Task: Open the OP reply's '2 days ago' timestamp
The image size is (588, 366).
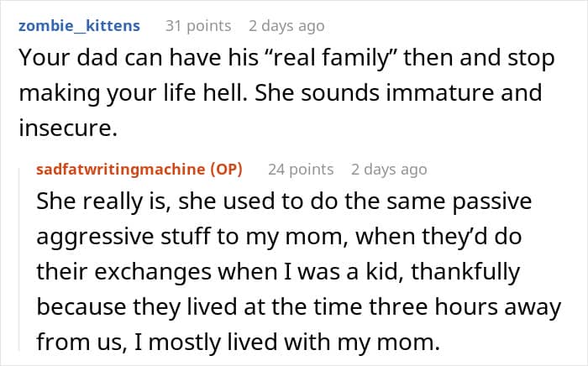Action: pos(389,169)
